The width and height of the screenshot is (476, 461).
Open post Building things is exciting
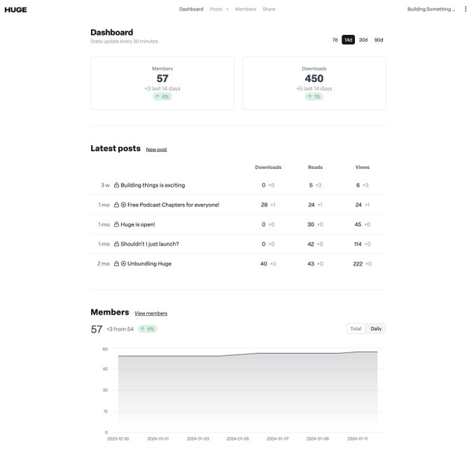click(x=153, y=185)
